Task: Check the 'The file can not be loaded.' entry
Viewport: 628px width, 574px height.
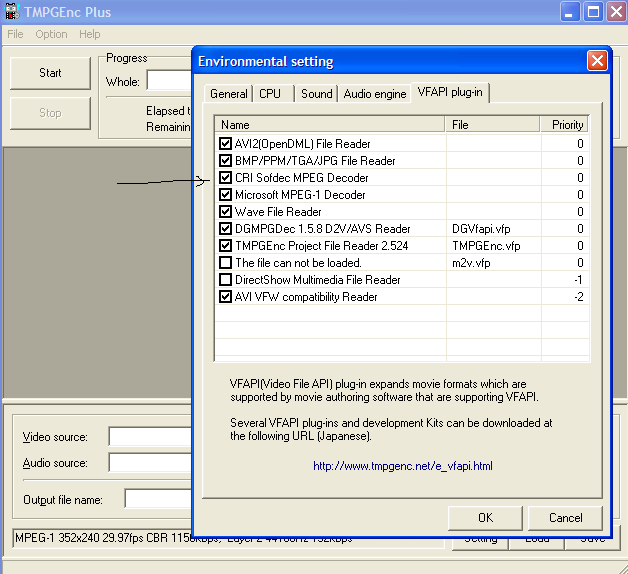Action: [225, 263]
